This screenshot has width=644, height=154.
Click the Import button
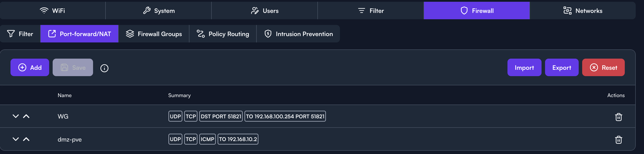tap(524, 67)
